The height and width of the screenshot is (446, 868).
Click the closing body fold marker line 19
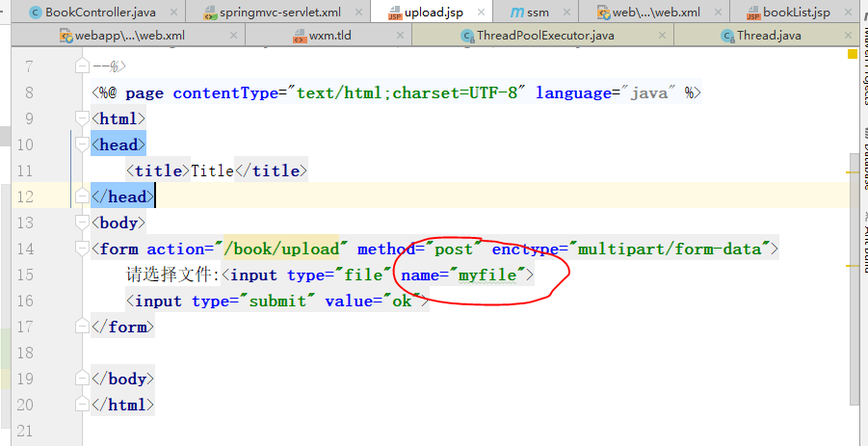click(x=81, y=379)
